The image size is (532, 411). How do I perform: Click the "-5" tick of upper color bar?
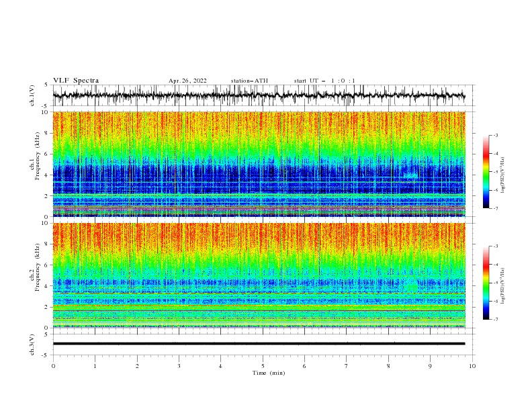[x=496, y=172]
